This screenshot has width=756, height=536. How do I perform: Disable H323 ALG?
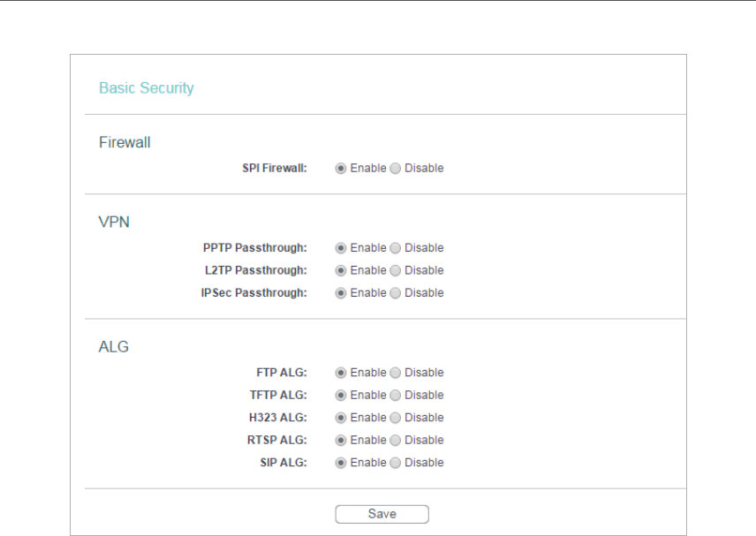(396, 418)
